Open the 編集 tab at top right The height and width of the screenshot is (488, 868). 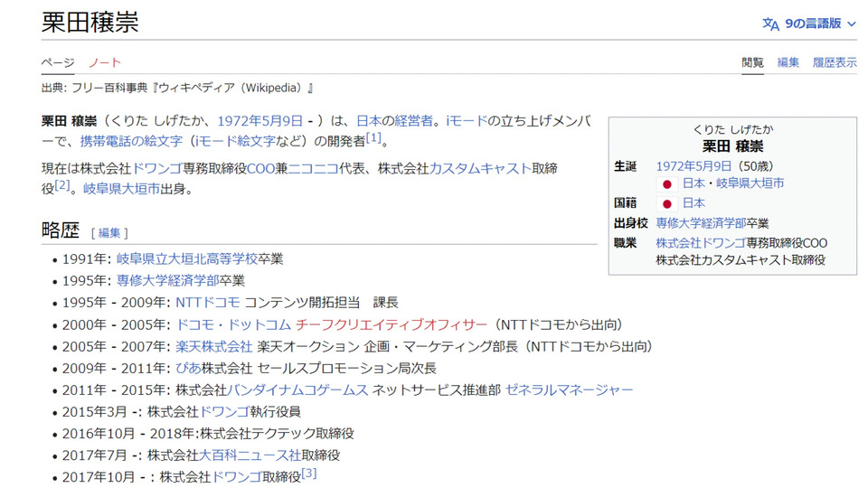click(x=788, y=62)
